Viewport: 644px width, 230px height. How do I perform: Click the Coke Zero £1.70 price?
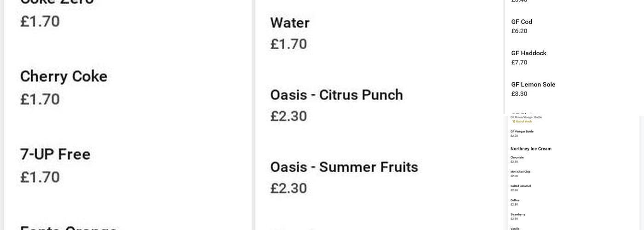tap(40, 21)
